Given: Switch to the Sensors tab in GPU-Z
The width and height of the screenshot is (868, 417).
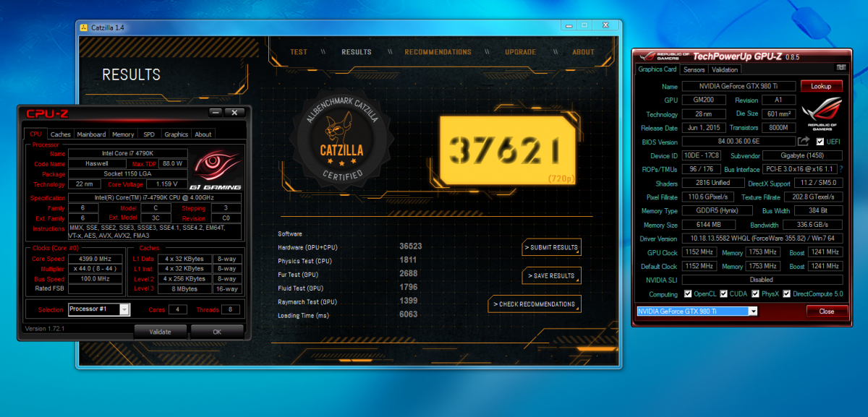Looking at the screenshot, I should point(694,70).
